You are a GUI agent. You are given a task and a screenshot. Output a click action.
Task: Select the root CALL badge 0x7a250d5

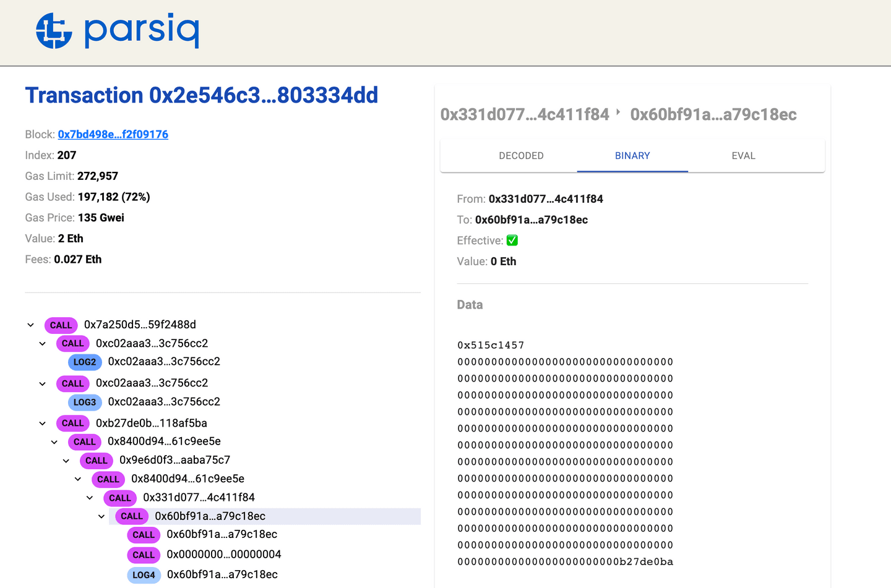point(61,325)
